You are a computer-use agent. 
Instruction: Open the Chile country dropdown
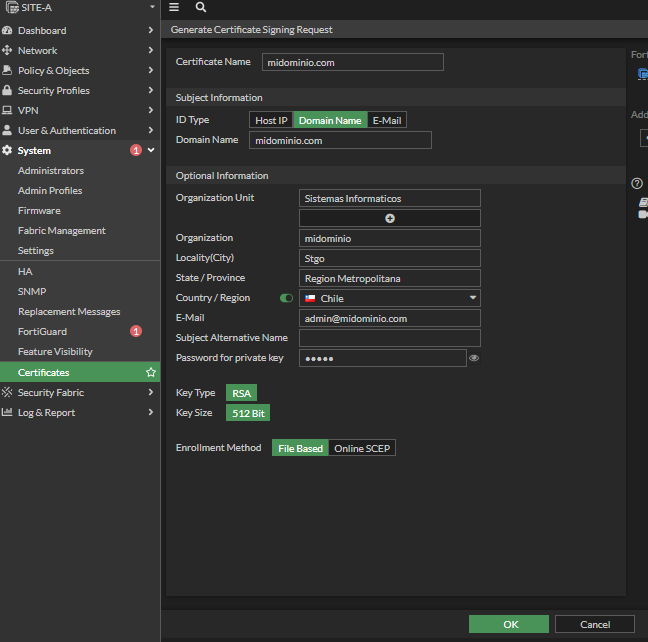390,298
